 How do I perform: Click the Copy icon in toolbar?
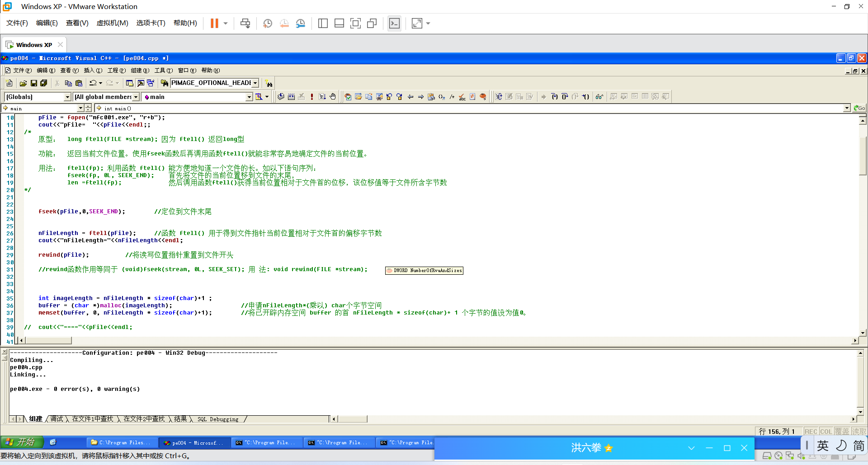(68, 83)
